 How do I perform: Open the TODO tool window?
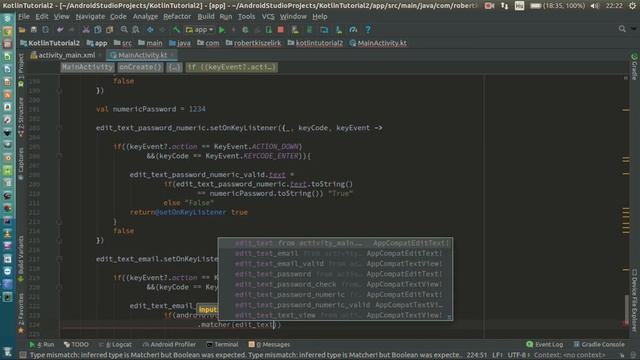click(76, 344)
